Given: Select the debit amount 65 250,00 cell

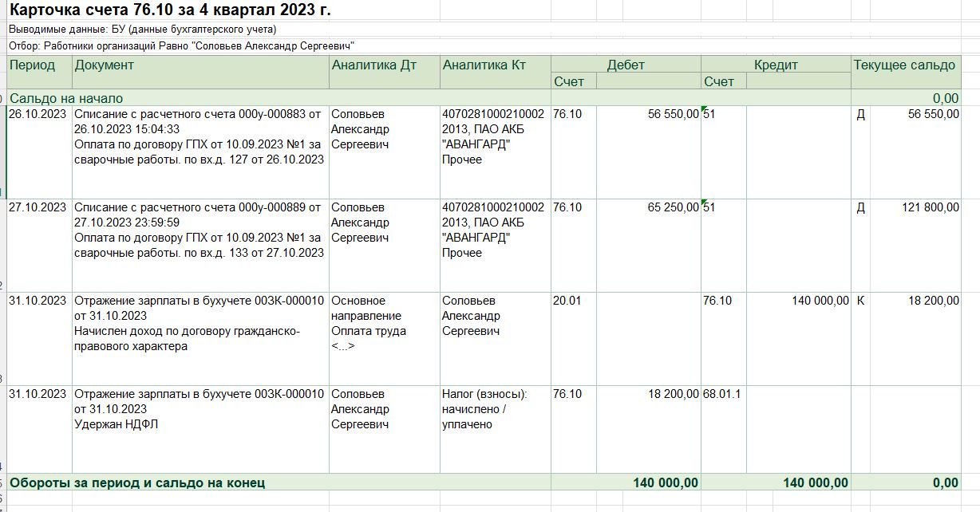Looking at the screenshot, I should pos(673,207).
